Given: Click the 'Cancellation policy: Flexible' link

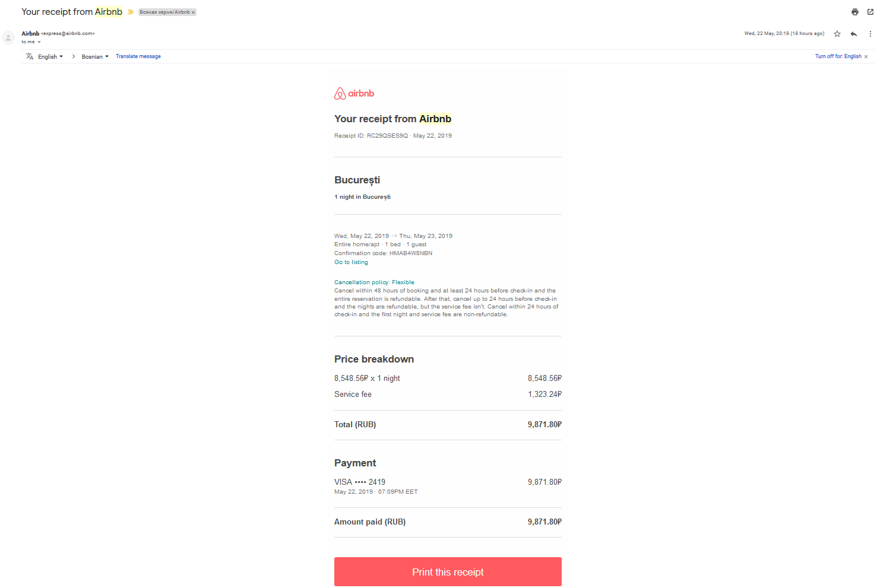Looking at the screenshot, I should (x=374, y=282).
